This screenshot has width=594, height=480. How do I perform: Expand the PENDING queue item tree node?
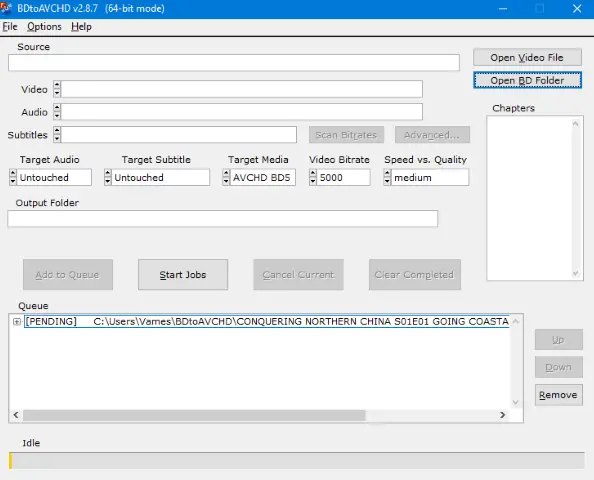tap(17, 322)
